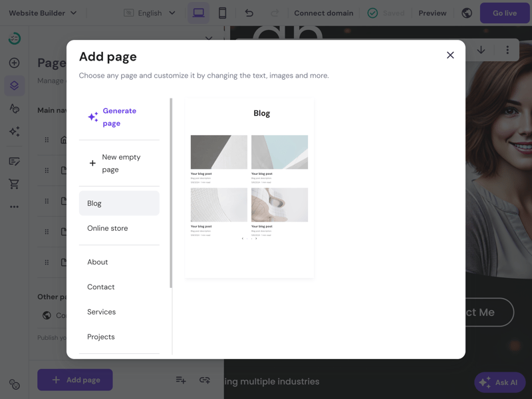Viewport: 532px width, 399px height.
Task: Select the Online store template
Action: (x=119, y=228)
